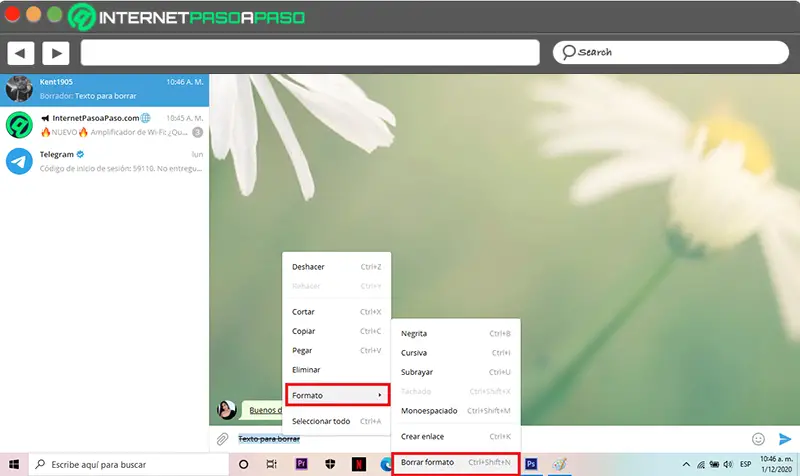Apply Monoespaciado formatting
This screenshot has height=476, width=800.
tap(456, 411)
